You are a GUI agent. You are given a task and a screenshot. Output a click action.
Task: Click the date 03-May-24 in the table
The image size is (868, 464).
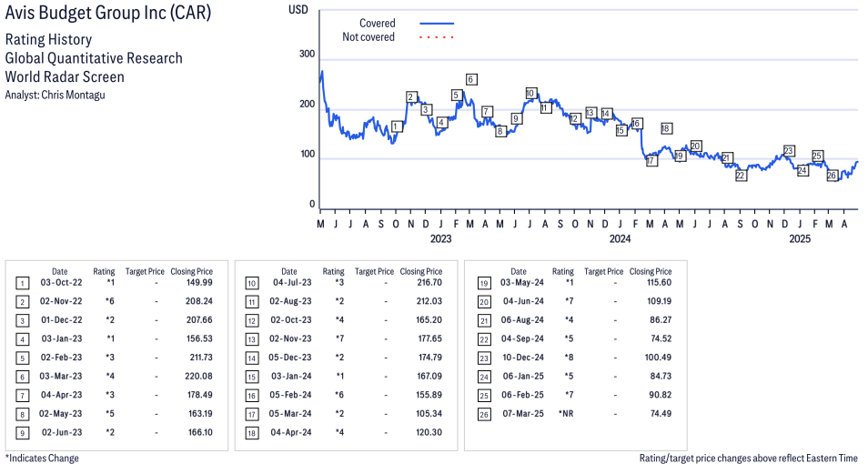coord(522,282)
